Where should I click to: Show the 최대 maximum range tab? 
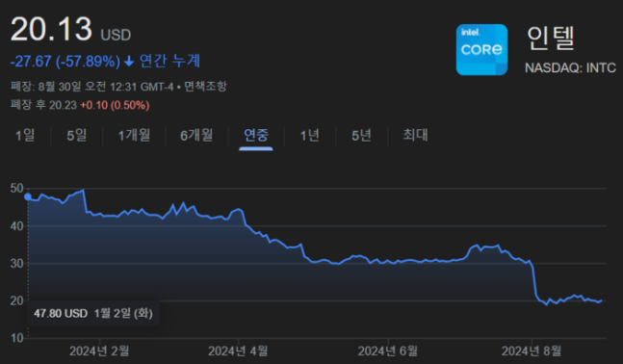click(415, 135)
